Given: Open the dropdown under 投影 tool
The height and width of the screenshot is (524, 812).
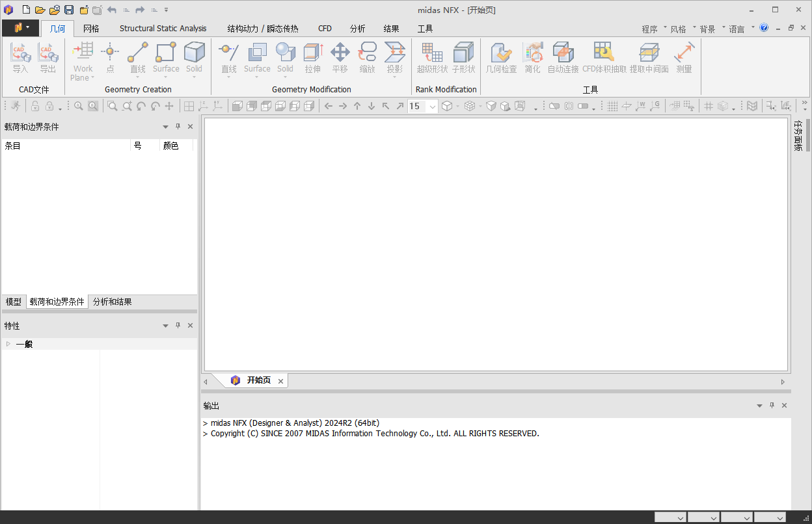Looking at the screenshot, I should [395, 77].
